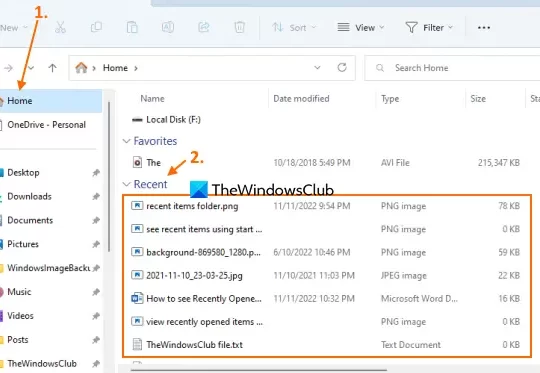Screen dimensions: 540x373
Task: Click the pin icon next to Pictures
Action: coord(96,244)
